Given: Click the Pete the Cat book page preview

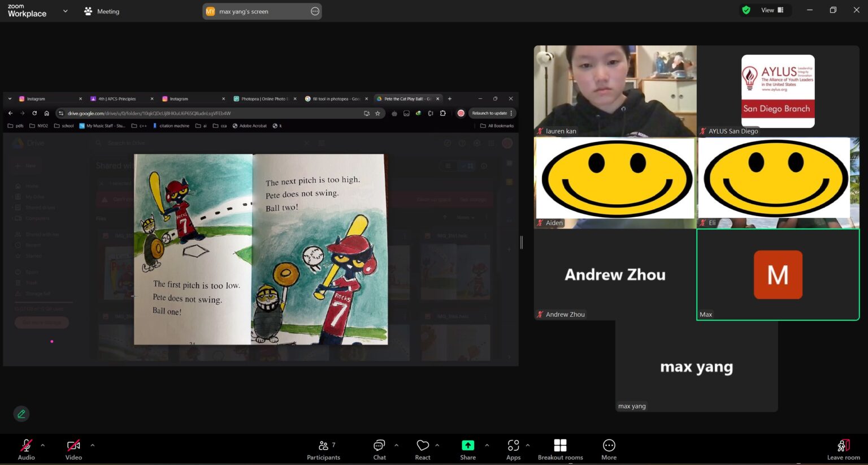Looking at the screenshot, I should pyautogui.click(x=261, y=249).
